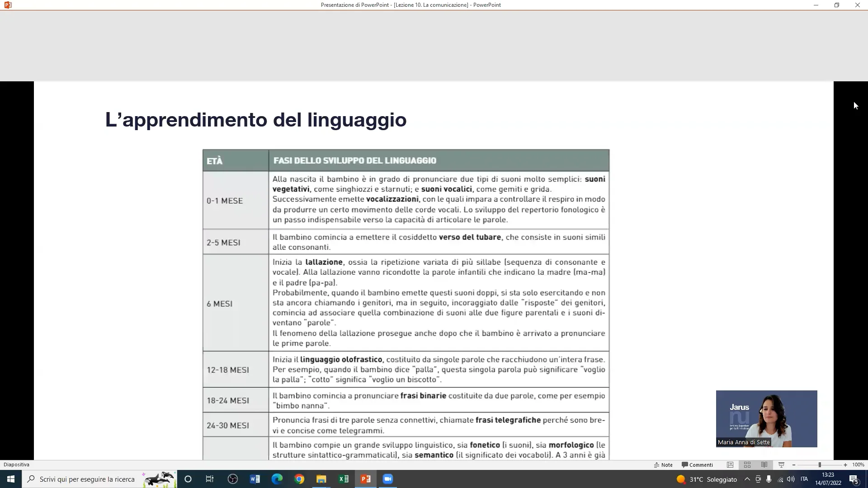
Task: Open Excel from the taskbar
Action: click(344, 479)
